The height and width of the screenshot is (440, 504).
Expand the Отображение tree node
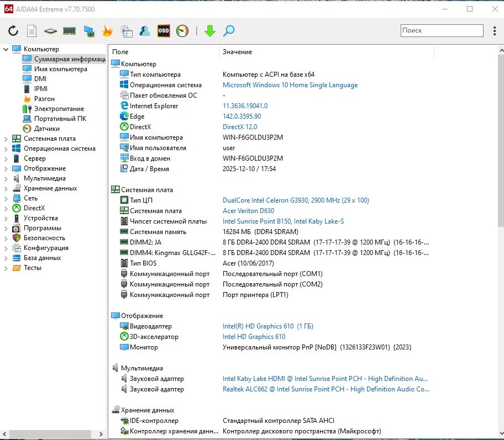coord(6,169)
